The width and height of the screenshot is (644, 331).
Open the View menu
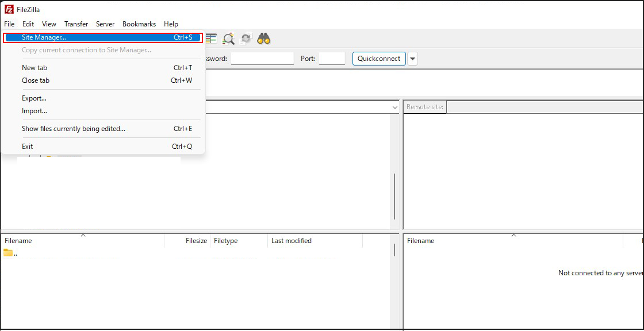[49, 24]
